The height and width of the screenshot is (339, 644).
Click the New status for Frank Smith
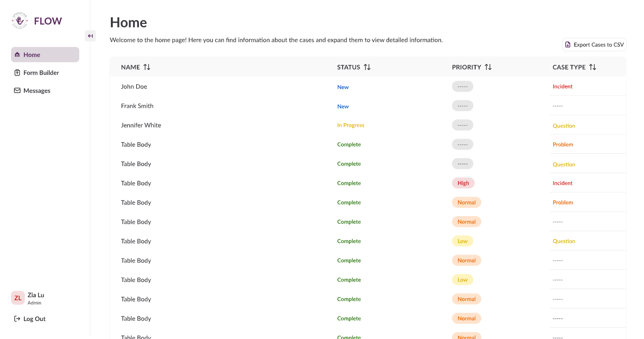[343, 106]
